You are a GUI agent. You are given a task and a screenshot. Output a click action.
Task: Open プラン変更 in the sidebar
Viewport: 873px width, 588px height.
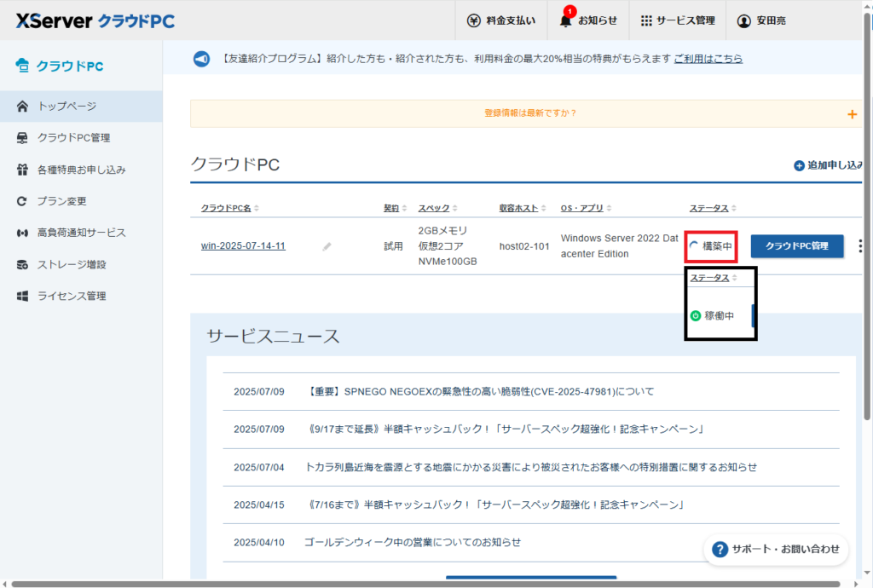tap(81, 201)
